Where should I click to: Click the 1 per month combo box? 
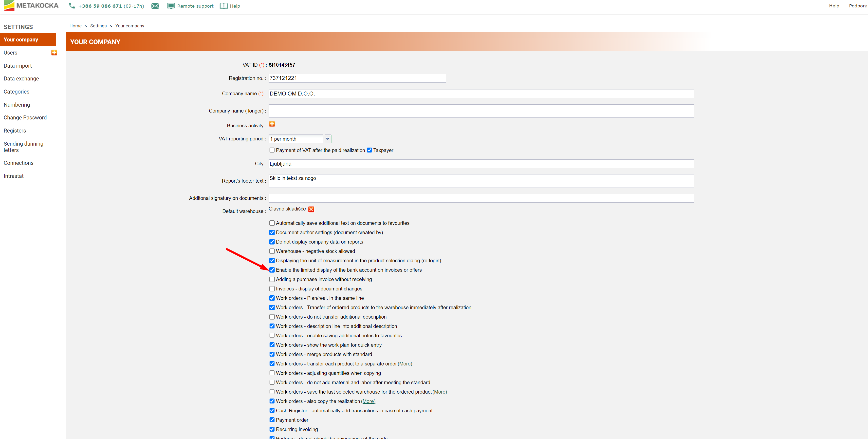(x=295, y=139)
